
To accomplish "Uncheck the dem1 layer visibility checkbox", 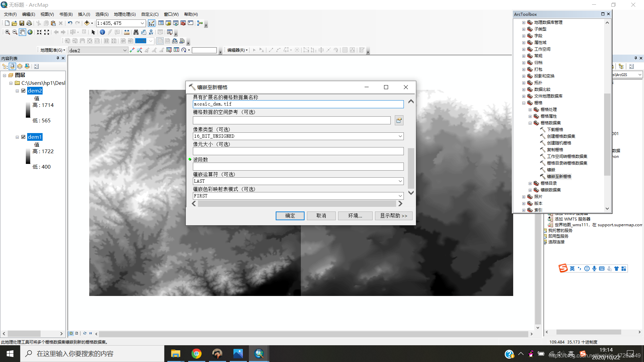I will 23,137.
